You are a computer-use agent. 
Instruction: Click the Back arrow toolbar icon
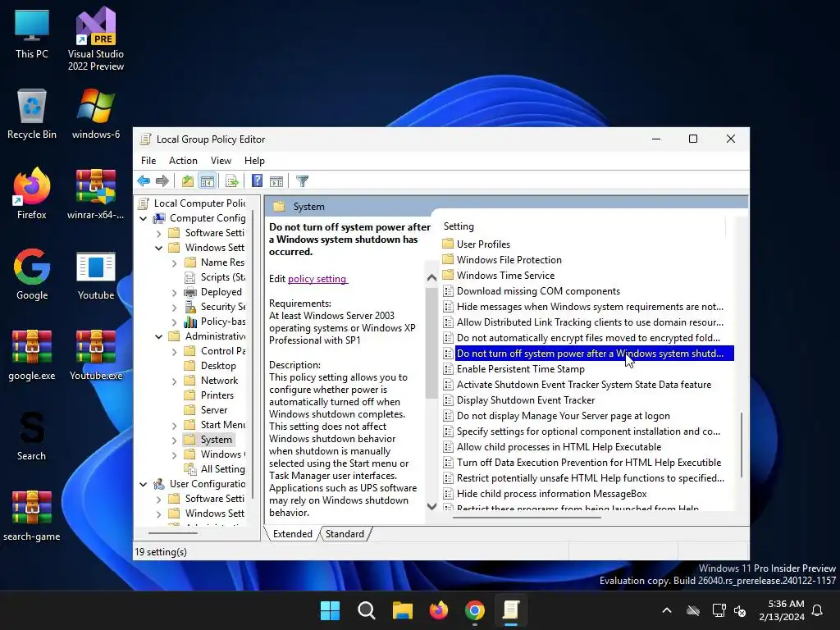144,181
